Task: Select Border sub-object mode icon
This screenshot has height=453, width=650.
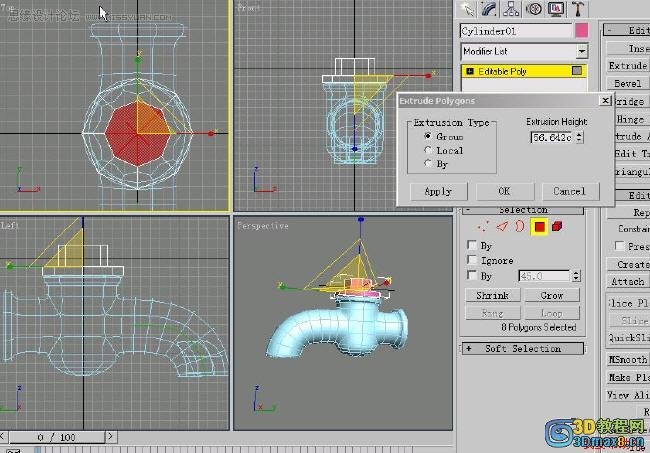Action: pyautogui.click(x=520, y=226)
